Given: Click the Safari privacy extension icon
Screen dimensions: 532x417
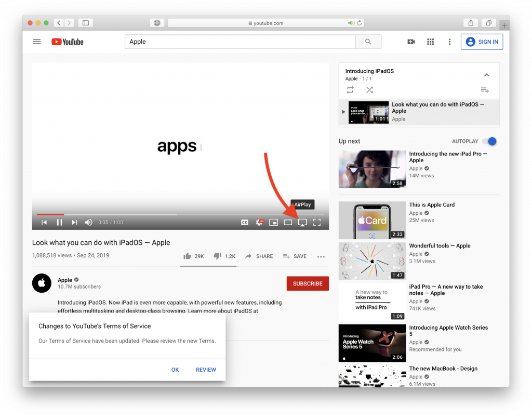Looking at the screenshot, I should point(157,23).
